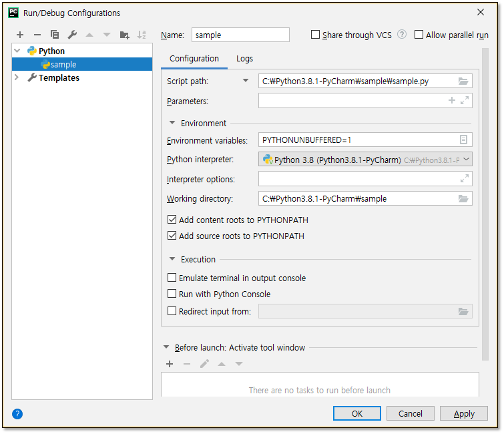The width and height of the screenshot is (504, 434).
Task: Open the help icon beside Share through VCS
Action: click(x=402, y=34)
